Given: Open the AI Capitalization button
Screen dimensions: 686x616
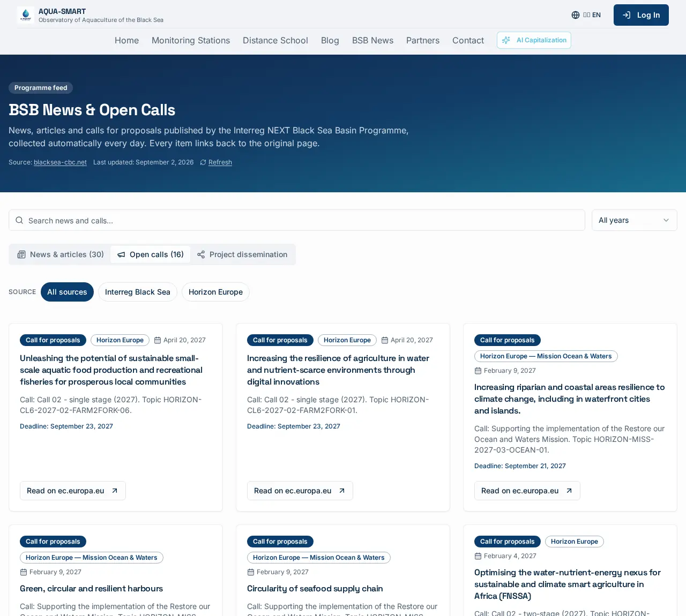Looking at the screenshot, I should pyautogui.click(x=534, y=40).
